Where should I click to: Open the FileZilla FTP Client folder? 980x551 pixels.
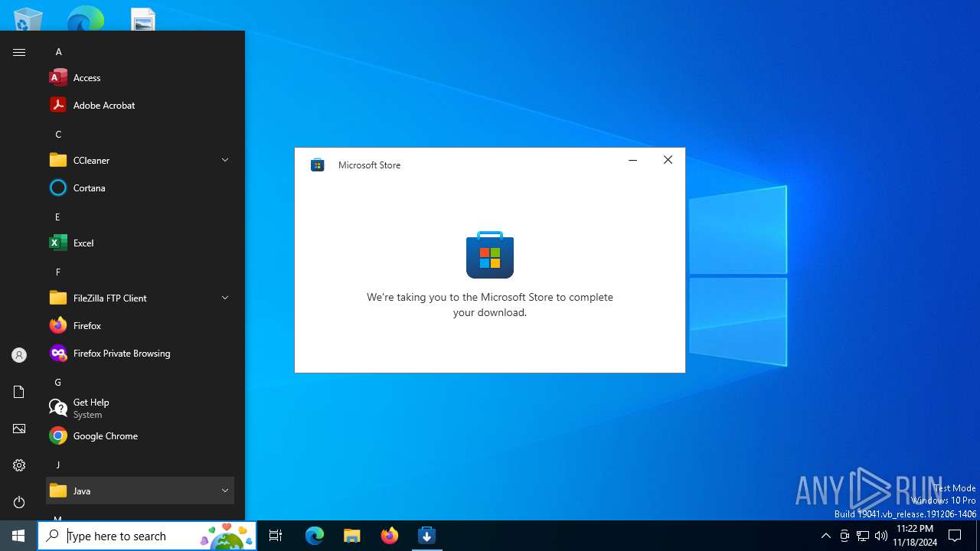pyautogui.click(x=140, y=298)
